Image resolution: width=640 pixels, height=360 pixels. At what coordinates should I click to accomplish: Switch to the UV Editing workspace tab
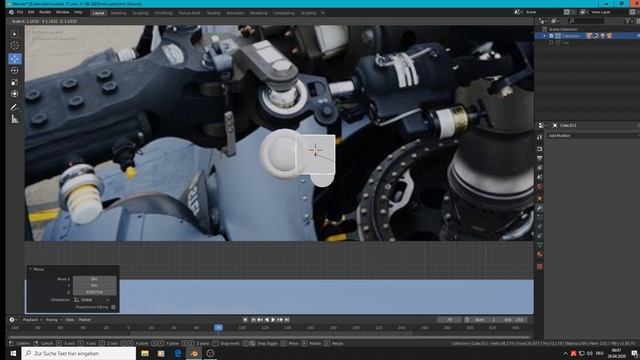163,13
